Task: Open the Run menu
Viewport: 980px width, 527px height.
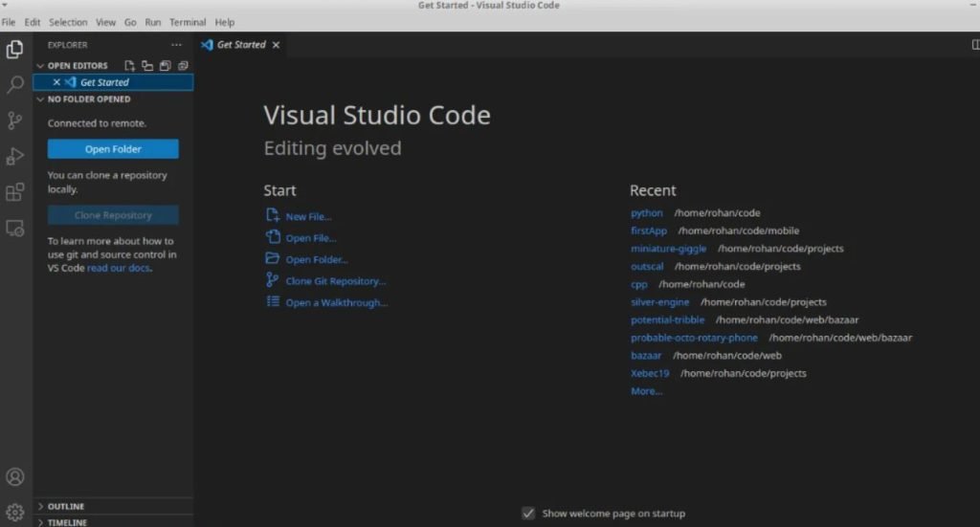Action: [x=152, y=22]
